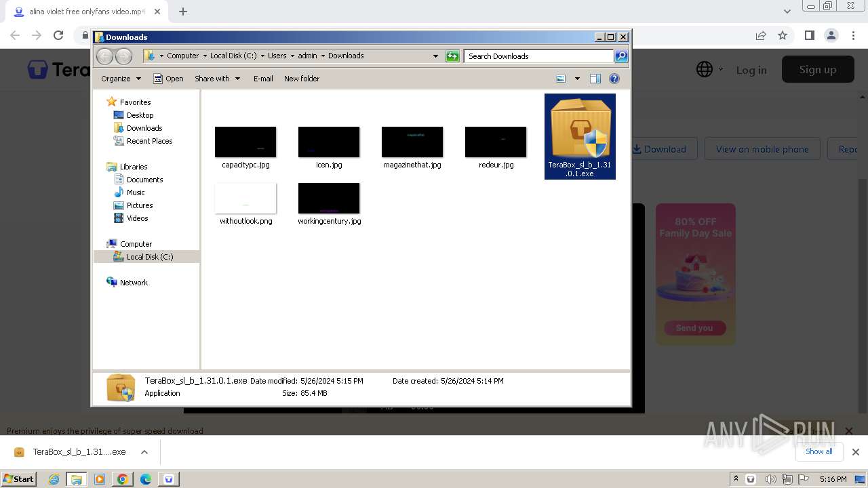The width and height of the screenshot is (868, 488).
Task: Refresh the Downloads folder view
Action: click(x=452, y=56)
